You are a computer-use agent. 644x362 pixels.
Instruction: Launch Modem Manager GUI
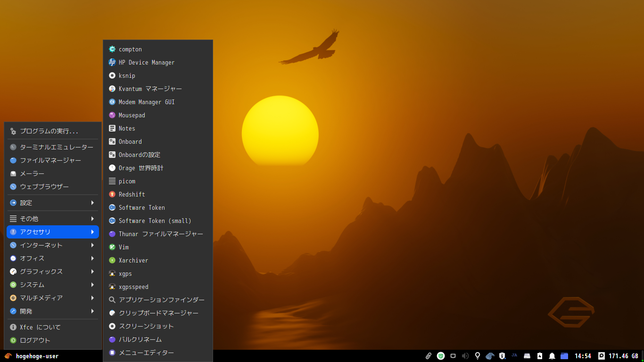pos(158,102)
